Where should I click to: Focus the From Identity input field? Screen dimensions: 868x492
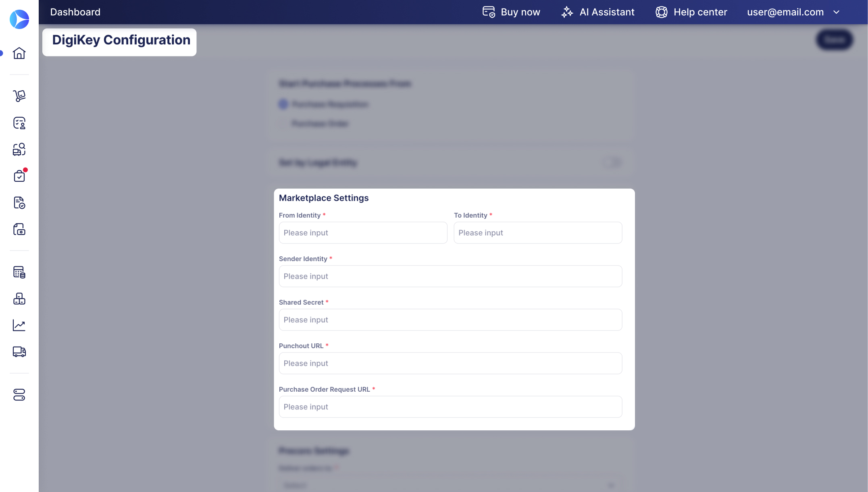363,233
